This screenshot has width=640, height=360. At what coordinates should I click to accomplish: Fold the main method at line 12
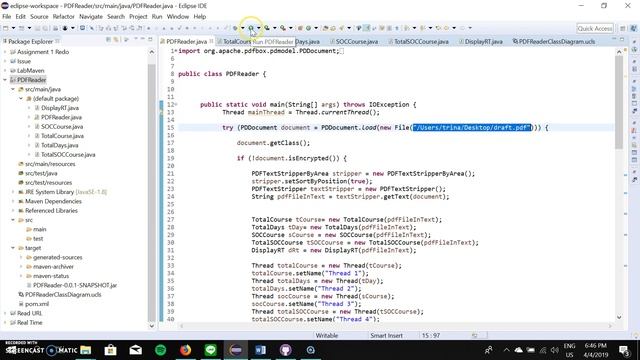(x=176, y=104)
